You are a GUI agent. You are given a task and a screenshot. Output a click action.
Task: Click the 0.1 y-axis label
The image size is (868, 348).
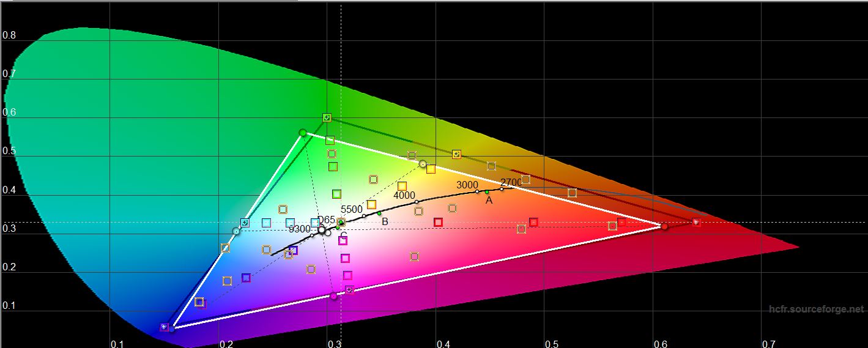pyautogui.click(x=9, y=306)
